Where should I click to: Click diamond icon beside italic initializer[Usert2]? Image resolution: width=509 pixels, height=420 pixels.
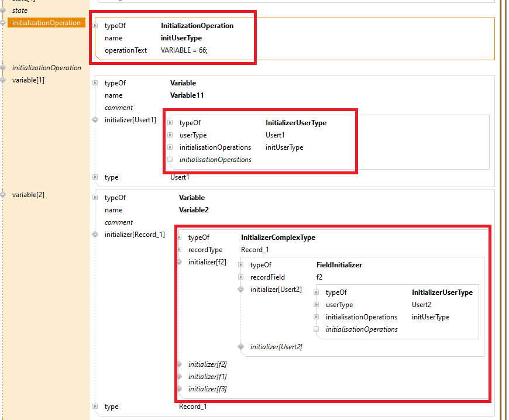pos(241,347)
